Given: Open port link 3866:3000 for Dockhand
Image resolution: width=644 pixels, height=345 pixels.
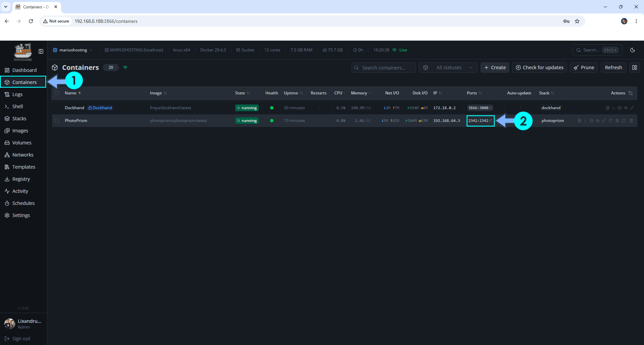Looking at the screenshot, I should 480,108.
